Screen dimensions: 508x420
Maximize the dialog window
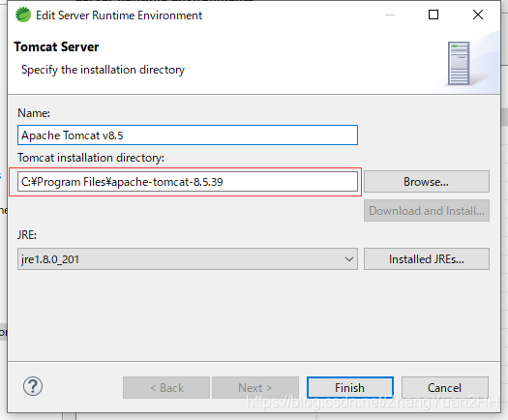pyautogui.click(x=433, y=15)
